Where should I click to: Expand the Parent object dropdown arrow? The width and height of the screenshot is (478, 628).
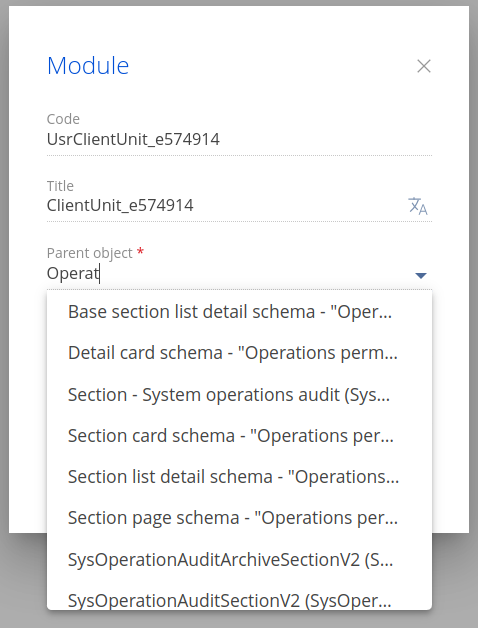(x=421, y=275)
